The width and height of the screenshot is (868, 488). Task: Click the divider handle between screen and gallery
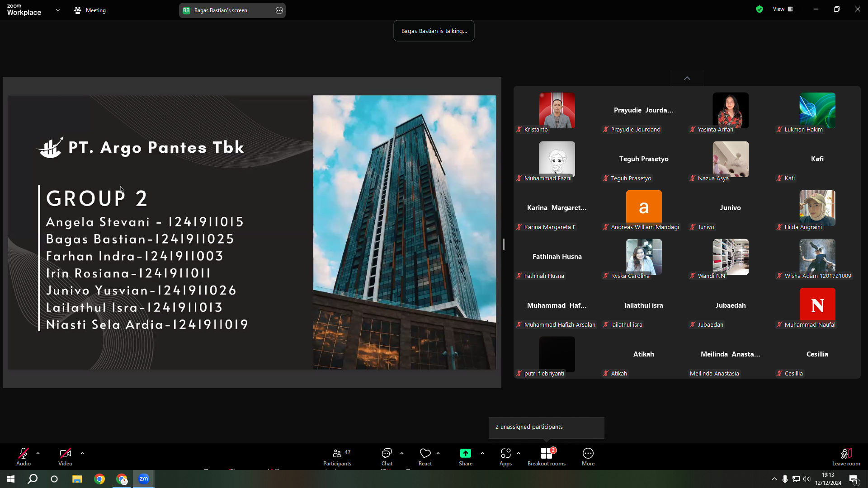pos(504,244)
